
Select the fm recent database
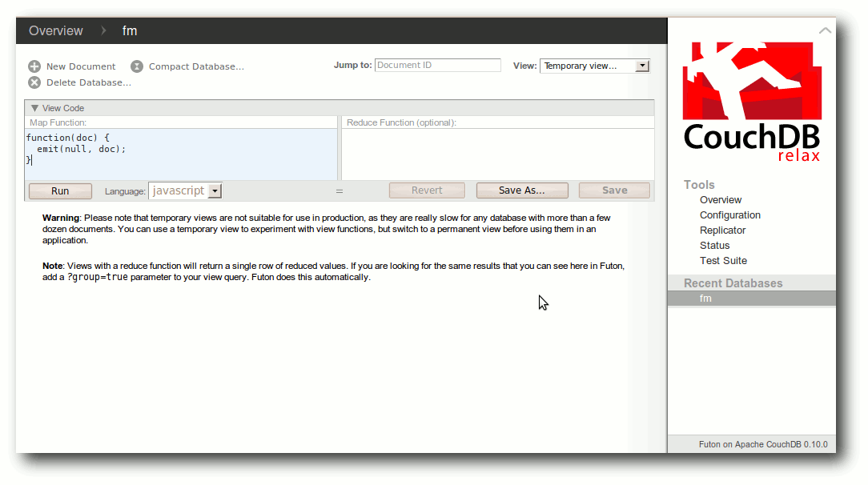752,298
